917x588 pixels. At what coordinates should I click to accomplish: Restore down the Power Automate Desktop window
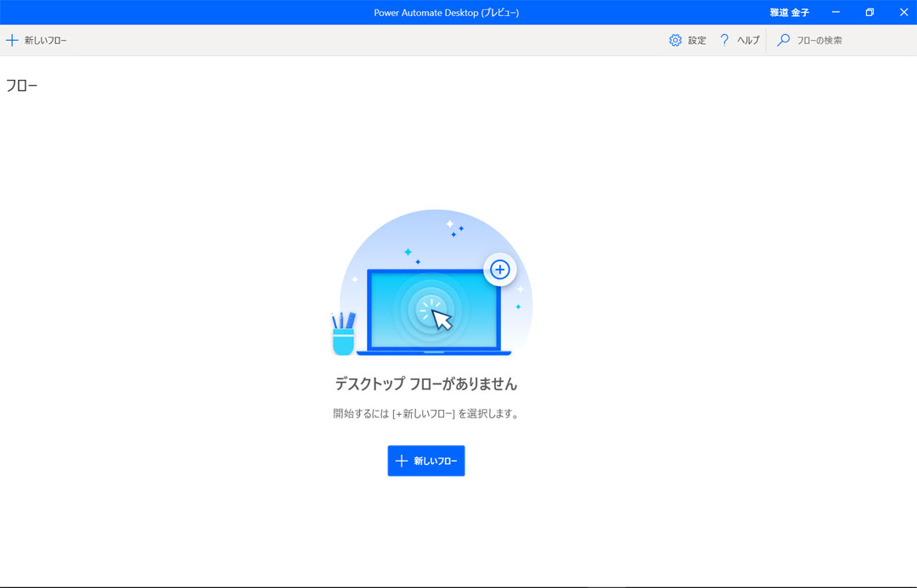tap(869, 12)
